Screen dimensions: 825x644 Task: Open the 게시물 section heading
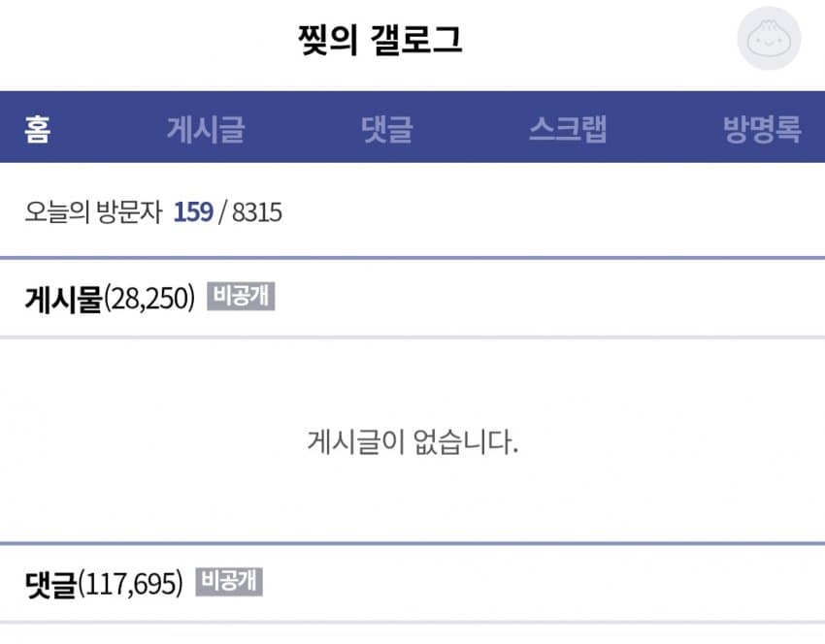coord(63,298)
